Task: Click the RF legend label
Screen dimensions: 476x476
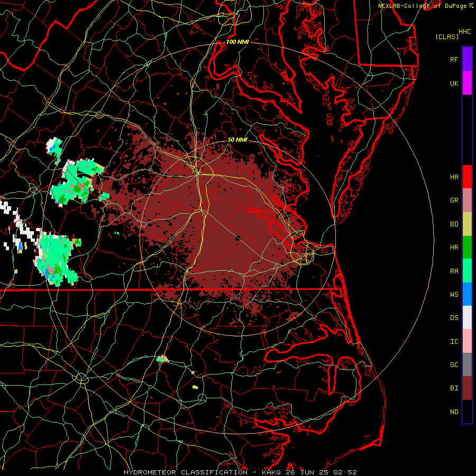Action: click(x=454, y=59)
